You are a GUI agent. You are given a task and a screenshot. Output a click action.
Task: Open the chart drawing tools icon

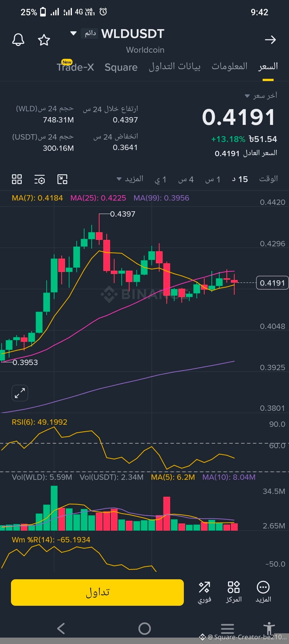(62, 179)
